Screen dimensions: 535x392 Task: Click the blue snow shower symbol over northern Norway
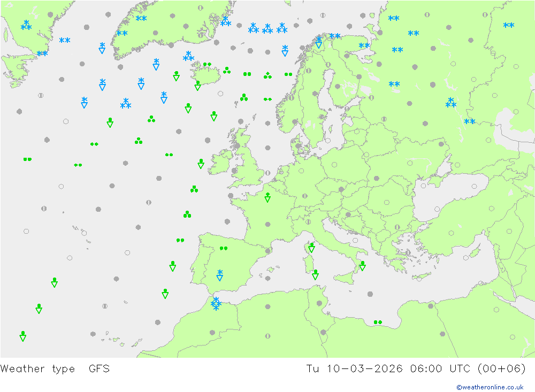coord(318,43)
